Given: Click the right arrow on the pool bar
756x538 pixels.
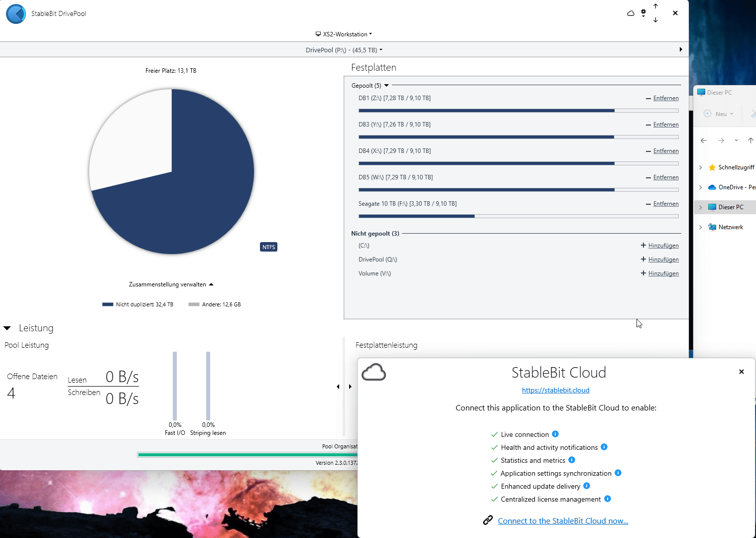Looking at the screenshot, I should coord(681,49).
